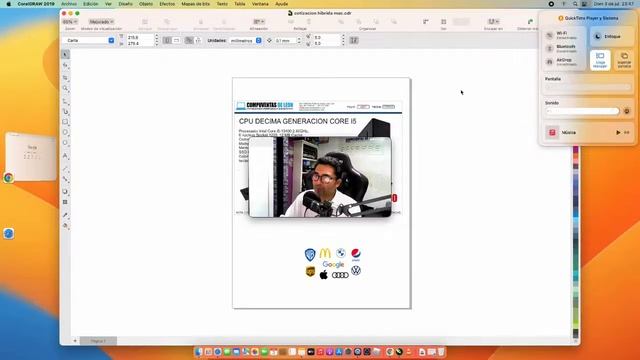Open the Archivo menu
The width and height of the screenshot is (640, 360).
(x=69, y=4)
